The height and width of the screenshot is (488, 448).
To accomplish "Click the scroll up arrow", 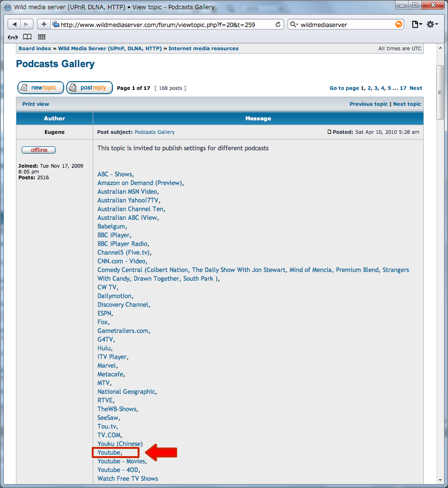I will (440, 48).
